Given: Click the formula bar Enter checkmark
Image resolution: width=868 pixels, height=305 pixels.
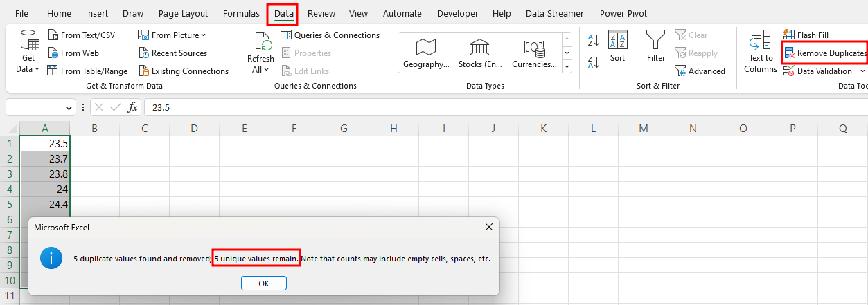Looking at the screenshot, I should [116, 107].
